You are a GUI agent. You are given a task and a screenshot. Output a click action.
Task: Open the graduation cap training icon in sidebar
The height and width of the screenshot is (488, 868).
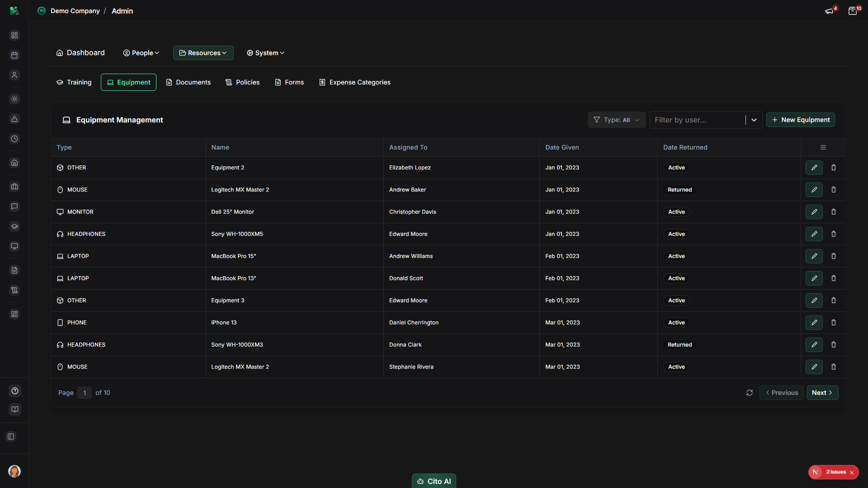tap(14, 226)
